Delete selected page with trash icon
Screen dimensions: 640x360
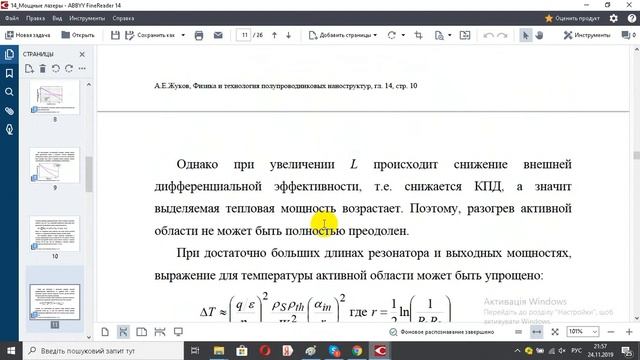click(x=42, y=69)
